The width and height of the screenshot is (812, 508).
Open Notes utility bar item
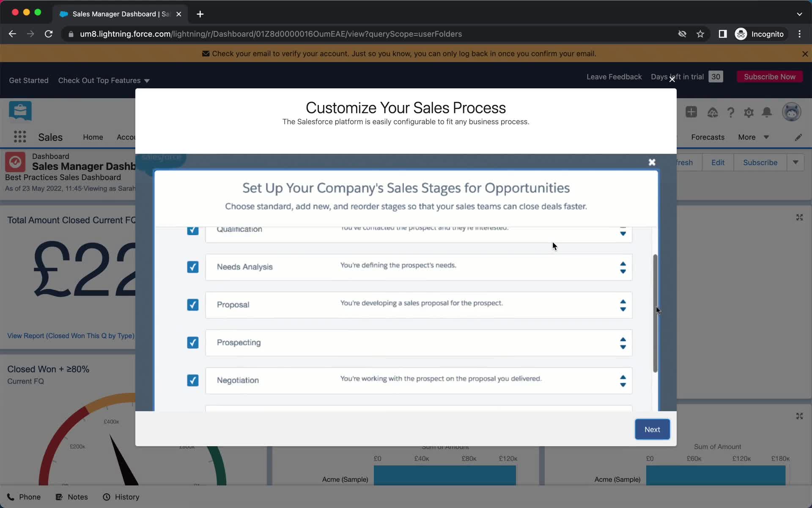point(71,497)
